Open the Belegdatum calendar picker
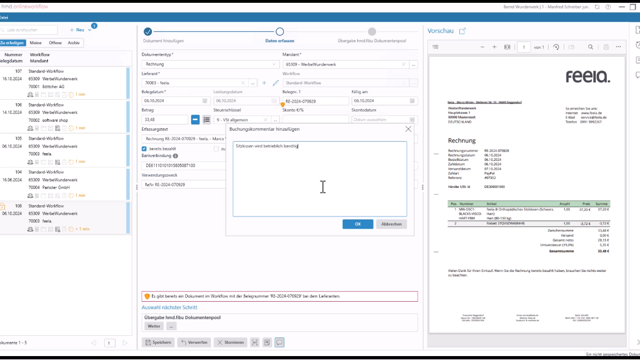Image resolution: width=640 pixels, height=360 pixels. coord(205,101)
